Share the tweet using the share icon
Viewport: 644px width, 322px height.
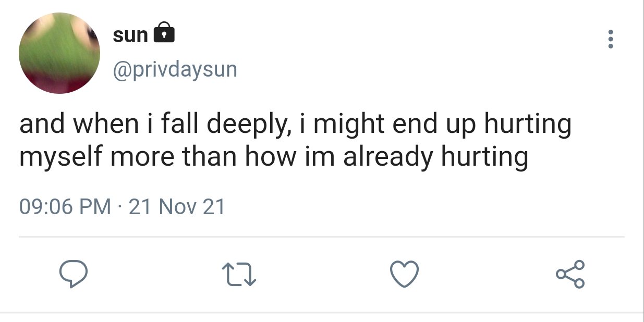pos(570,274)
